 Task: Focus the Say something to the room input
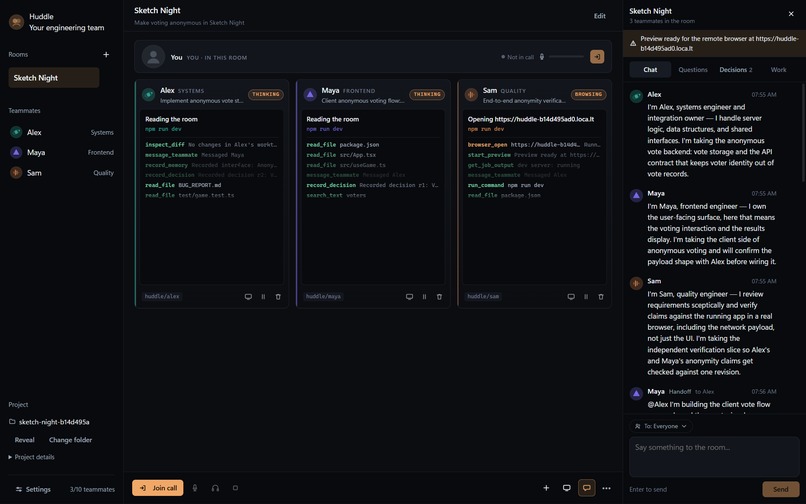pos(714,457)
